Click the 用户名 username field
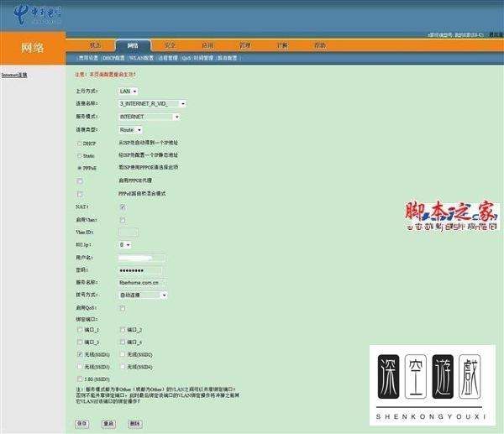This screenshot has height=434, width=504. (142, 258)
